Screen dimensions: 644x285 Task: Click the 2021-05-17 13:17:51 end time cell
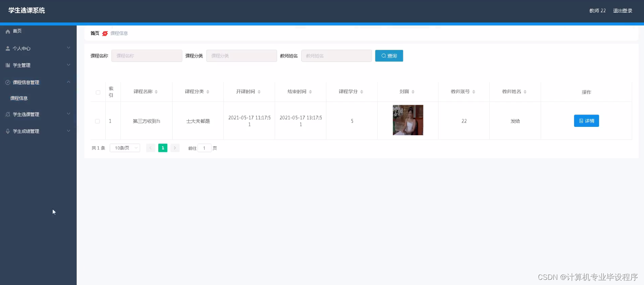tap(301, 121)
